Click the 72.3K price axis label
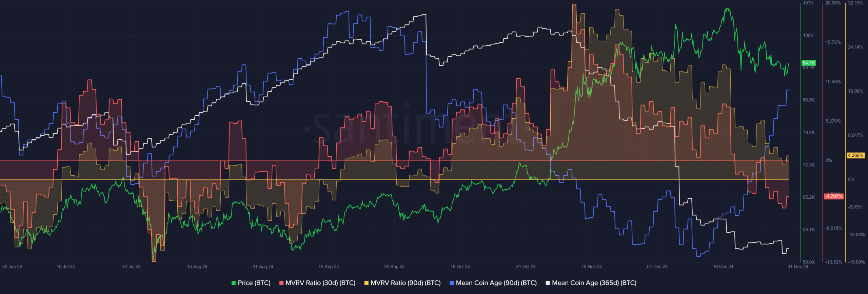 pos(809,165)
